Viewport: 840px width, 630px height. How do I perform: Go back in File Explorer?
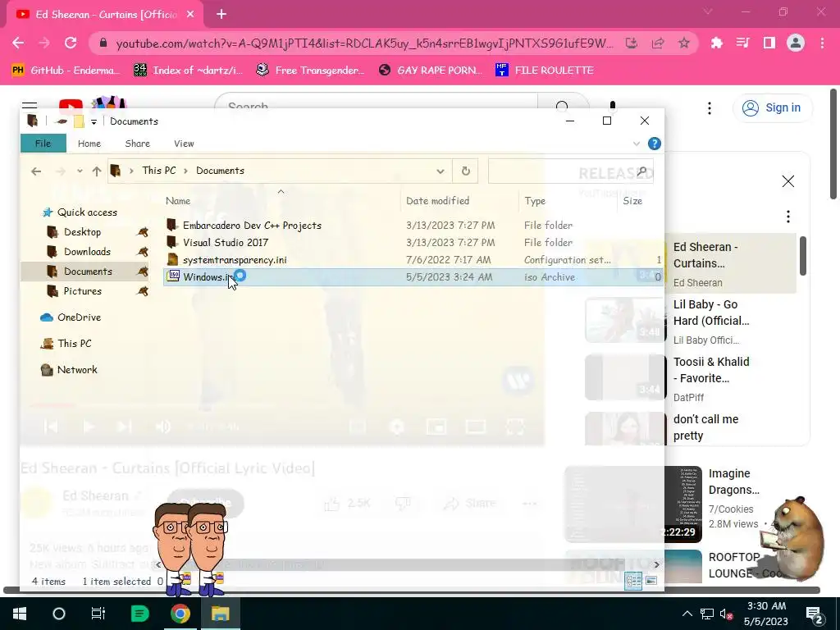(36, 171)
